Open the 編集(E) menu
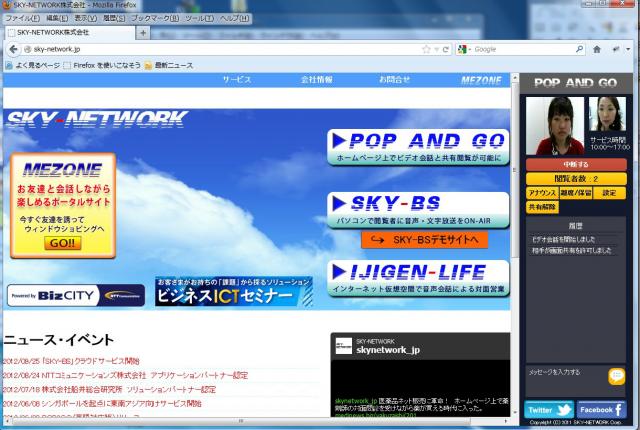Screen dimensions: 640x430 point(57,18)
